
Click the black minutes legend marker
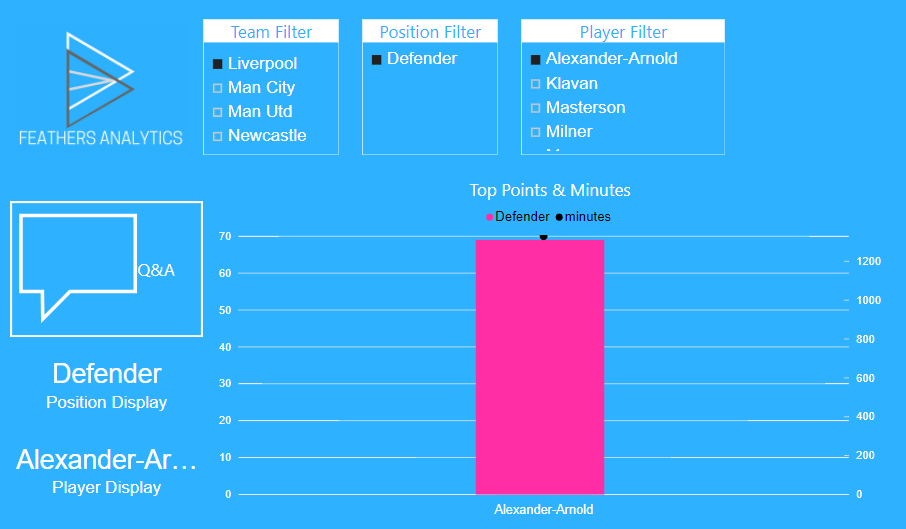pyautogui.click(x=559, y=217)
